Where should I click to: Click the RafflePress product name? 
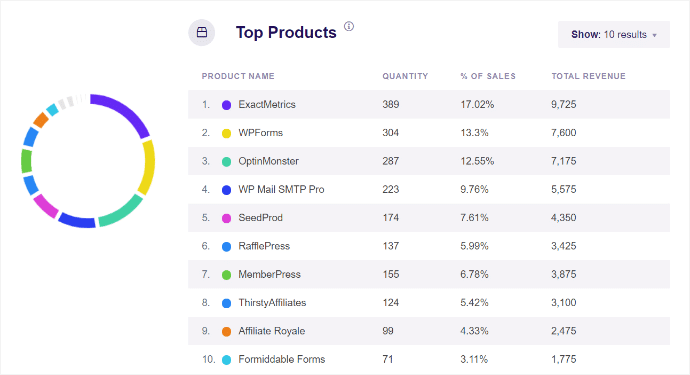[264, 246]
